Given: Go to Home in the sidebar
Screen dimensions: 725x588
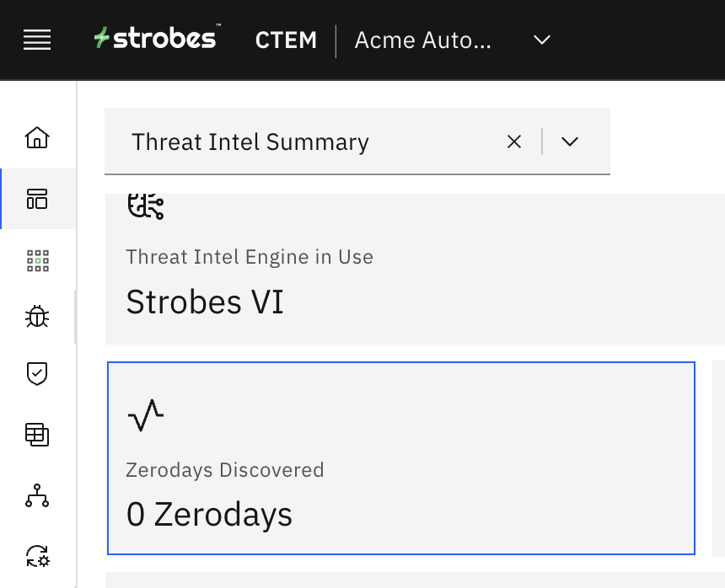Looking at the screenshot, I should coord(37,137).
